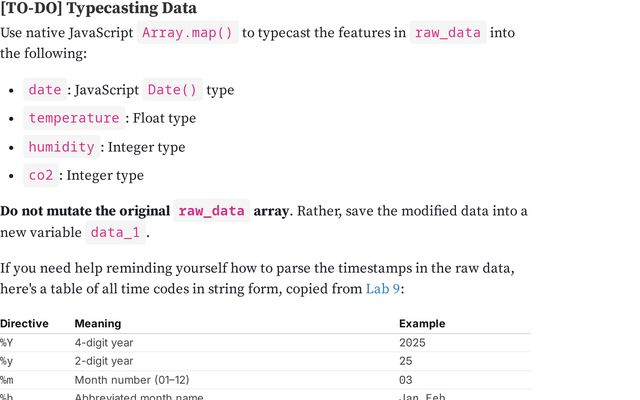Viewport: 640px width, 400px height.
Task: Click the temperature code label
Action: [74, 118]
